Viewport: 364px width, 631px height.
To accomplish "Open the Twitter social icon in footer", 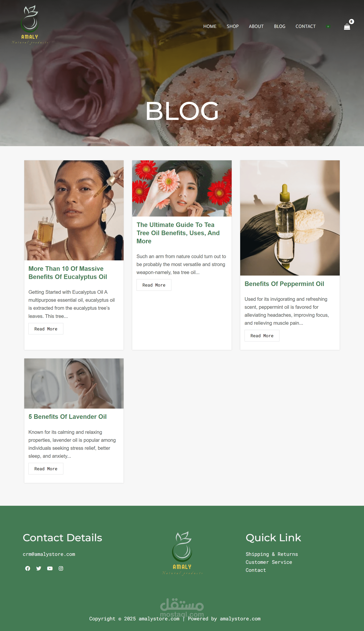I will pyautogui.click(x=39, y=568).
